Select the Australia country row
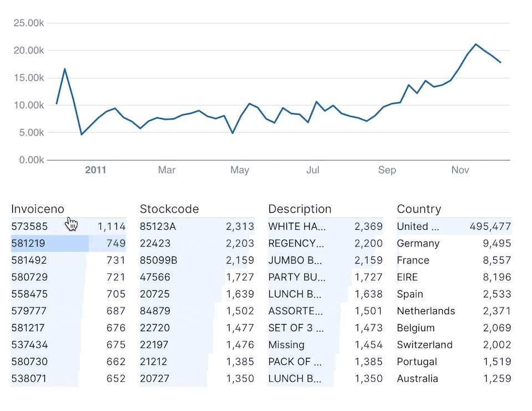 pyautogui.click(x=454, y=379)
